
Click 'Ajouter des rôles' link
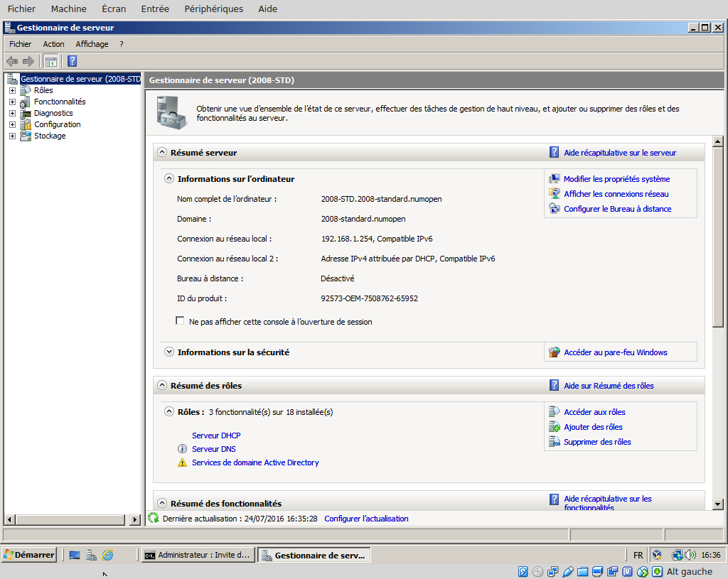593,427
